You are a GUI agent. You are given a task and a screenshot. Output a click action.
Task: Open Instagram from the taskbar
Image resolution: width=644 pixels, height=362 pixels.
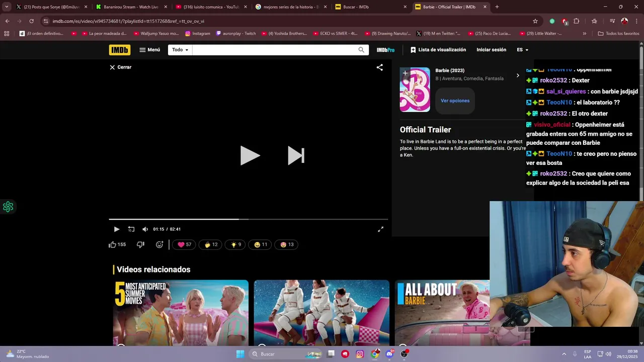pyautogui.click(x=360, y=354)
